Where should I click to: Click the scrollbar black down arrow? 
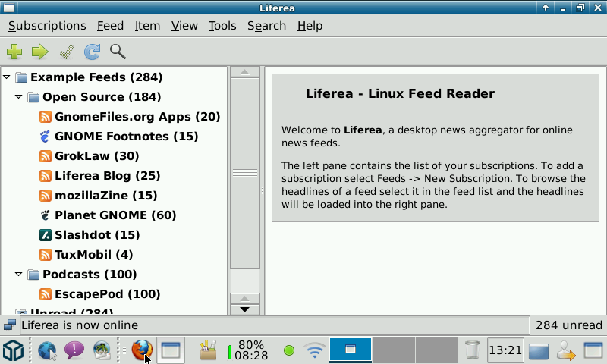click(244, 309)
